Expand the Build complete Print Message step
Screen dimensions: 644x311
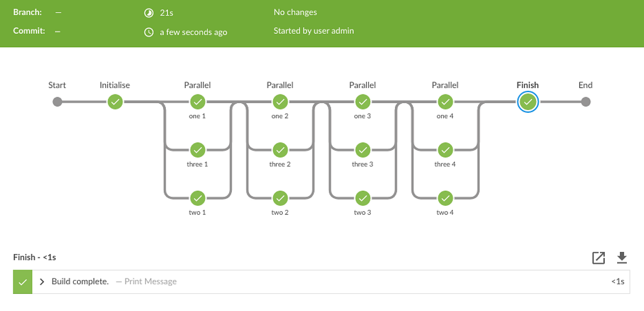pos(41,281)
